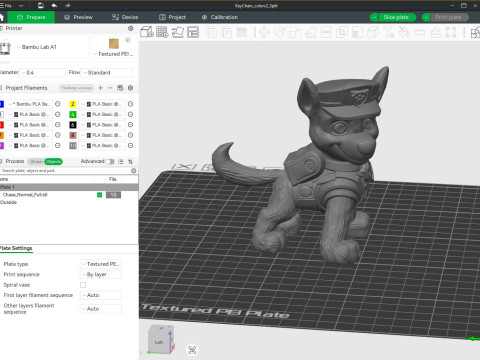This screenshot has height=360, width=480.
Task: Select the Chase_Normal_Full.stl object row
Action: click(x=69, y=195)
